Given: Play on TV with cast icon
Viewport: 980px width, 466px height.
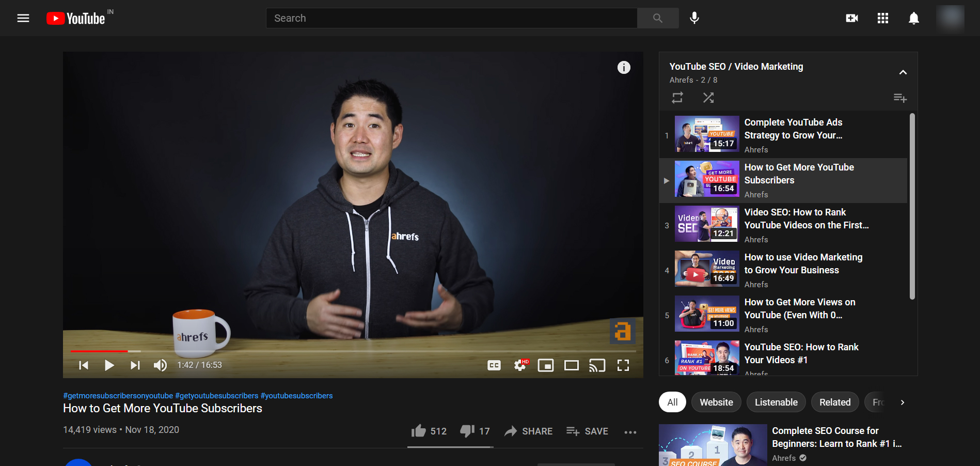Looking at the screenshot, I should [x=597, y=365].
